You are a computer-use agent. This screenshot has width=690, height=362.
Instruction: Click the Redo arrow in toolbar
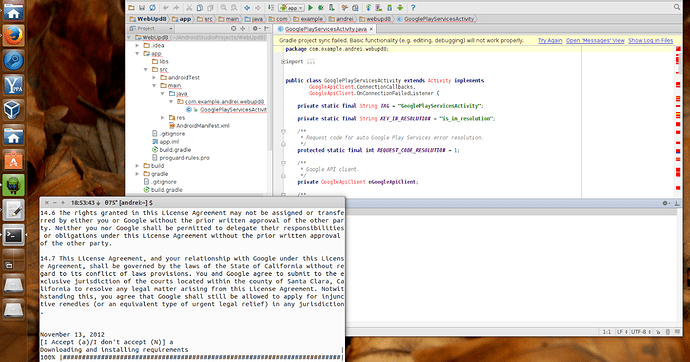(x=176, y=8)
